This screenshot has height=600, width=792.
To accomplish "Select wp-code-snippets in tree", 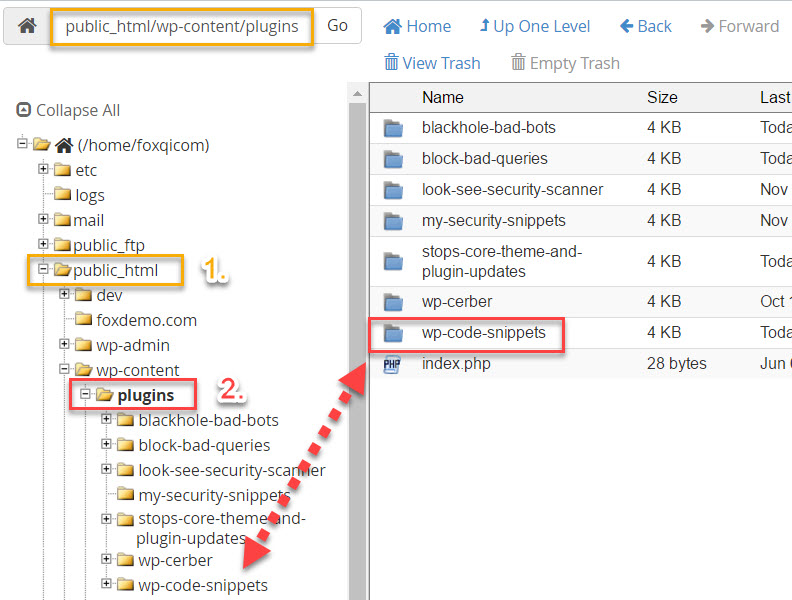I will coord(203,585).
